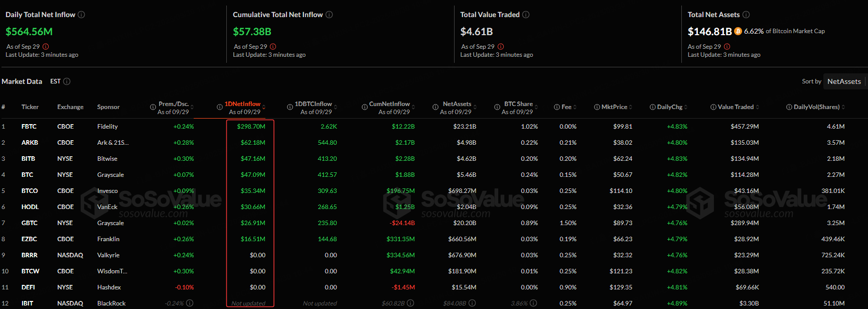Click info icon beside Cumulative Total Net Inflow

[x=329, y=15]
